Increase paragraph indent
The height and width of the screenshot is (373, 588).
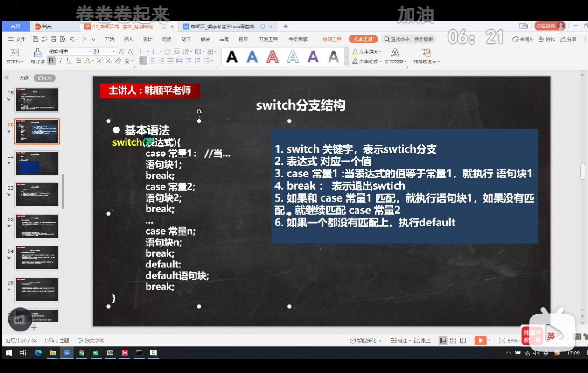tap(177, 51)
